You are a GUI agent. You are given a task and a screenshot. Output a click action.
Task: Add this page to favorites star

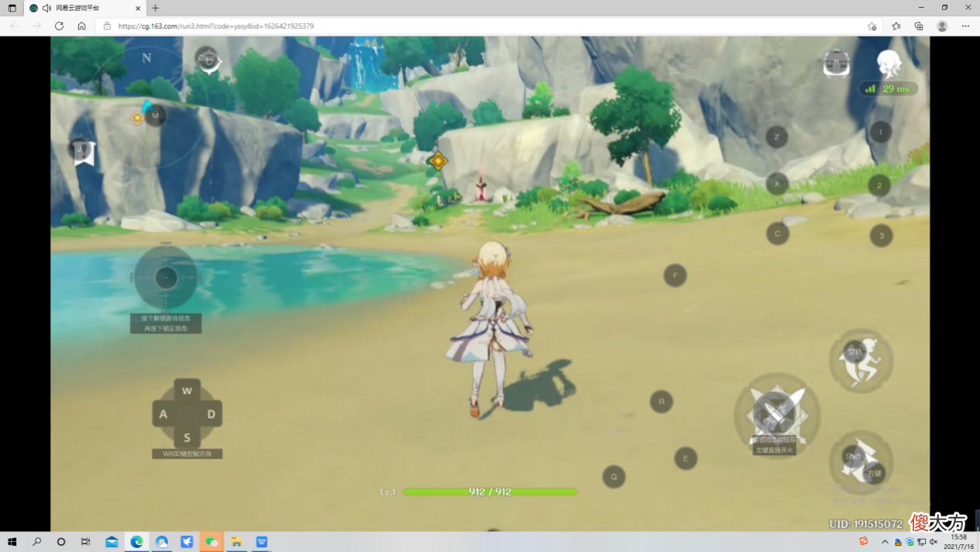click(872, 26)
